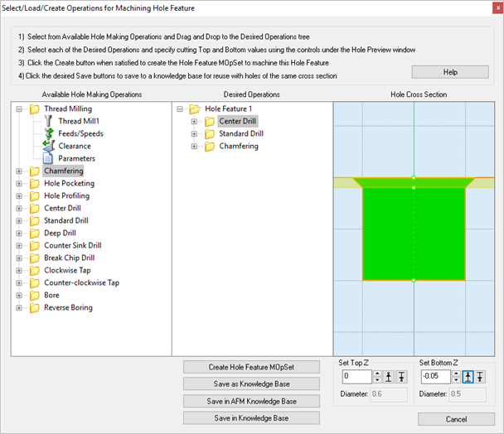Click Set Top Z snap-to-top icon
The width and height of the screenshot is (504, 434).
[x=389, y=377]
